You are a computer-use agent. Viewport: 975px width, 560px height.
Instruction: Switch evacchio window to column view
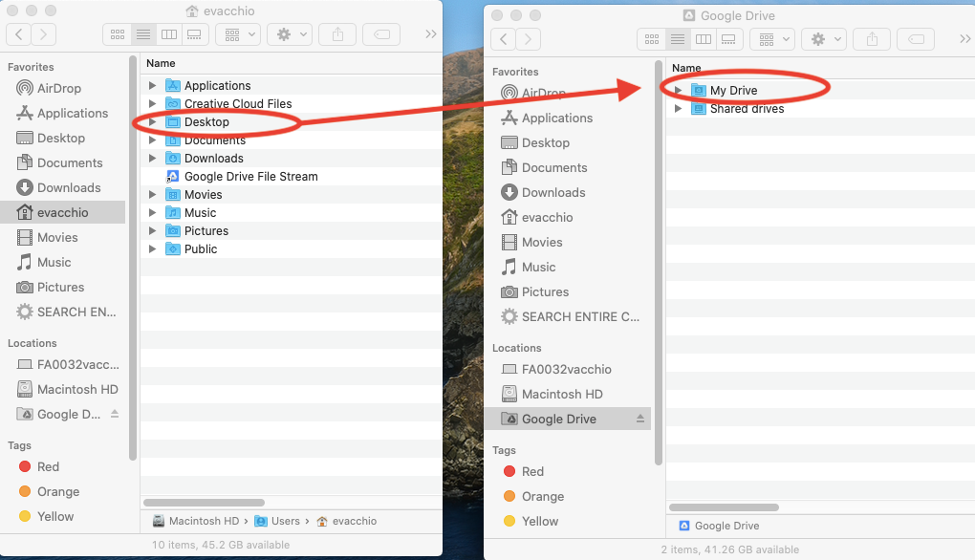(x=168, y=34)
